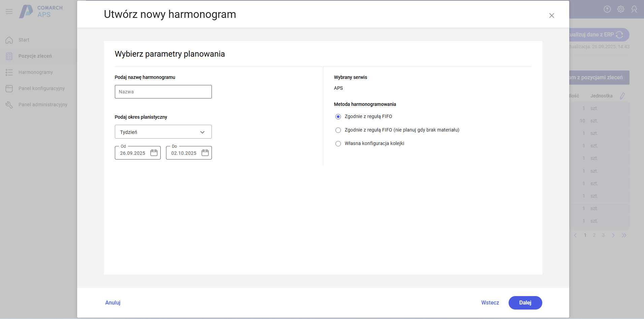The width and height of the screenshot is (644, 319).
Task: Open Panel konfiguracyjny in the sidebar
Action: tap(41, 88)
